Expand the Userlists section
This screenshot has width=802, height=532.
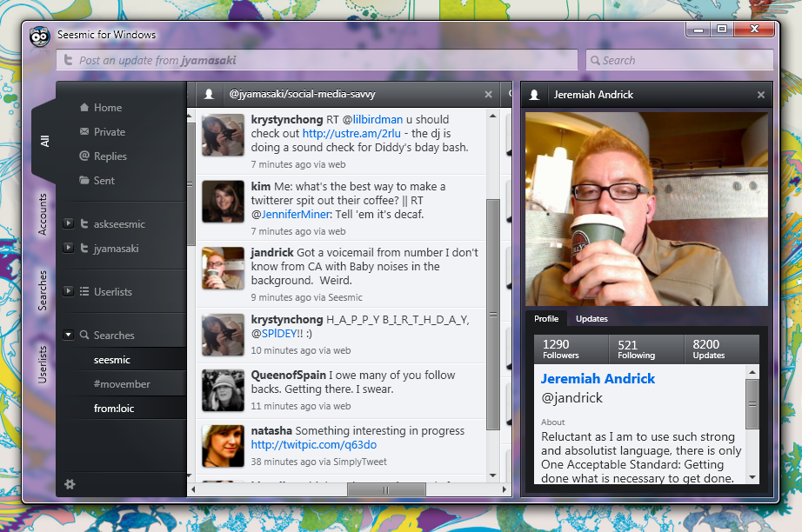pos(68,291)
